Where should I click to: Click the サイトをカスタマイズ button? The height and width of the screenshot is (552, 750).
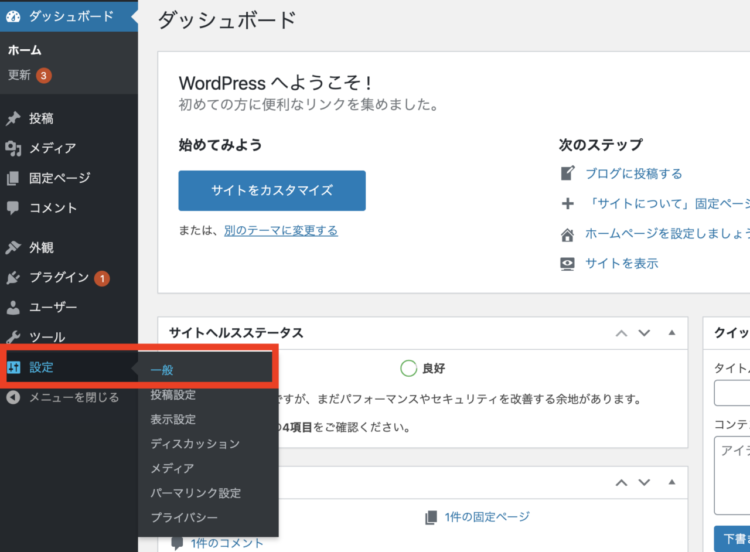point(272,190)
